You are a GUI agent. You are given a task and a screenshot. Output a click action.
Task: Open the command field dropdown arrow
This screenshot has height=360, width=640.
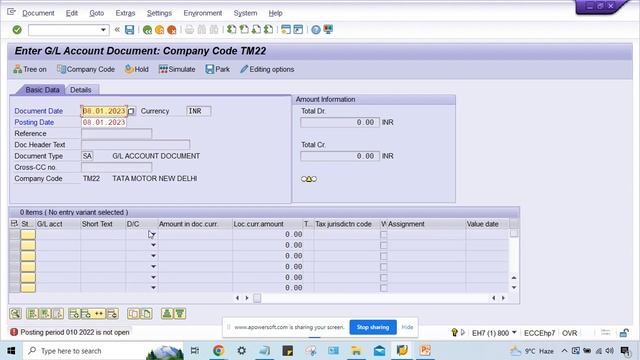click(103, 30)
